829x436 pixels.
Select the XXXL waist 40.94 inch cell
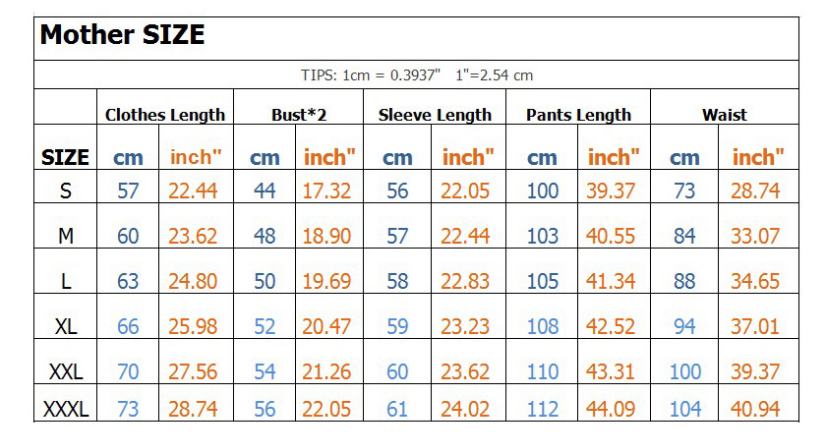tap(755, 409)
